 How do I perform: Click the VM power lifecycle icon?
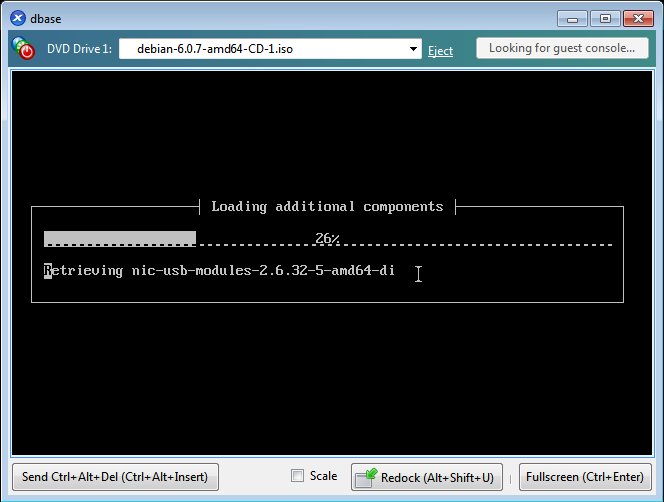click(23, 48)
